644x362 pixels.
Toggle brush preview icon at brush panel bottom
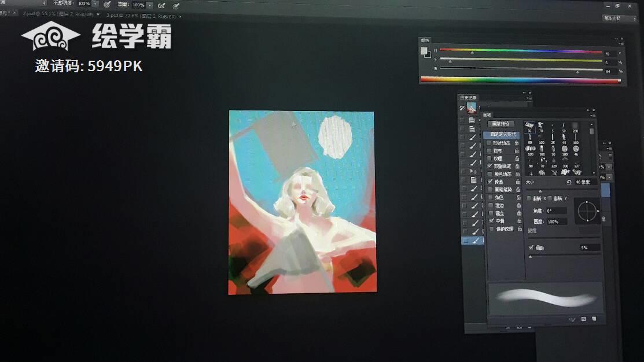[572, 319]
